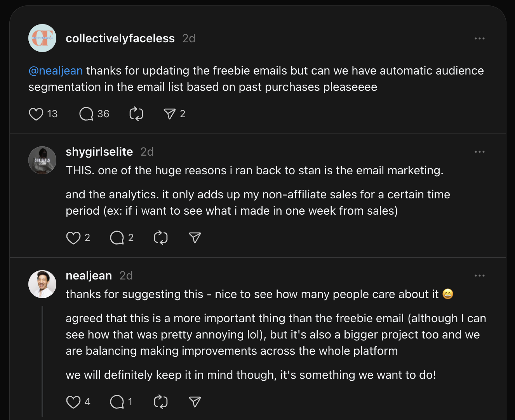
Task: Like the collectivelyfaceless post
Action: 36,114
